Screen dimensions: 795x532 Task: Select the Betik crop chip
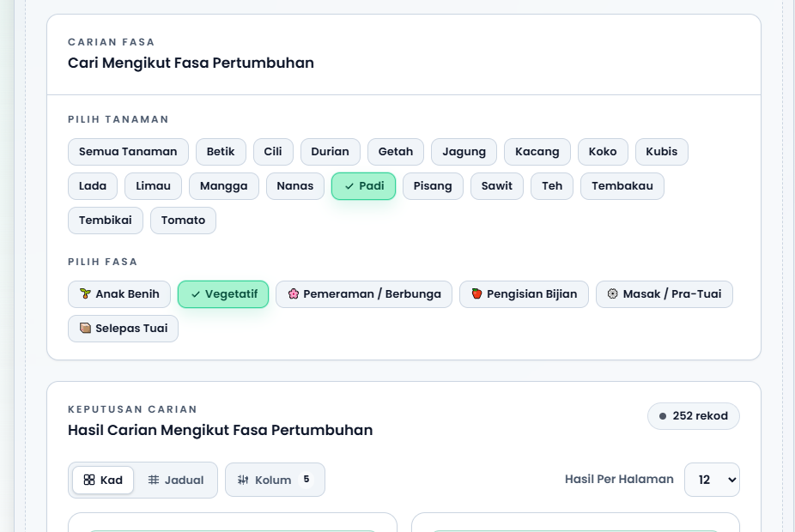pyautogui.click(x=221, y=152)
